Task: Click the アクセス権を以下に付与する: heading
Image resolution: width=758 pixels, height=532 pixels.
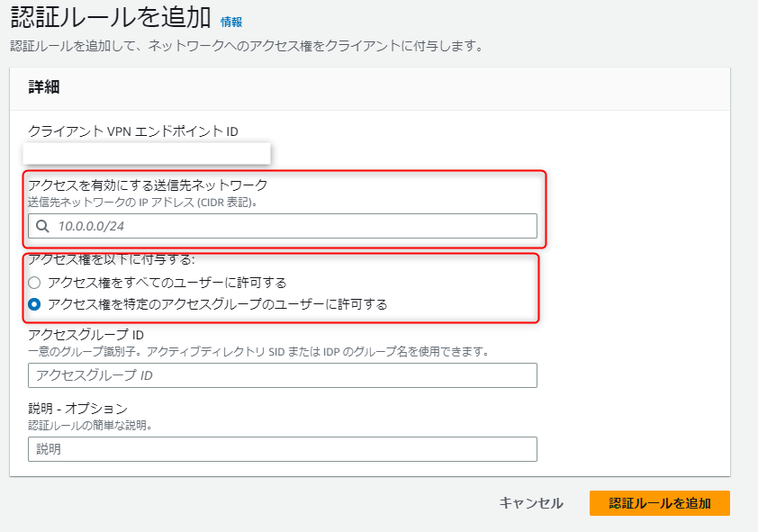Action: pos(112,259)
